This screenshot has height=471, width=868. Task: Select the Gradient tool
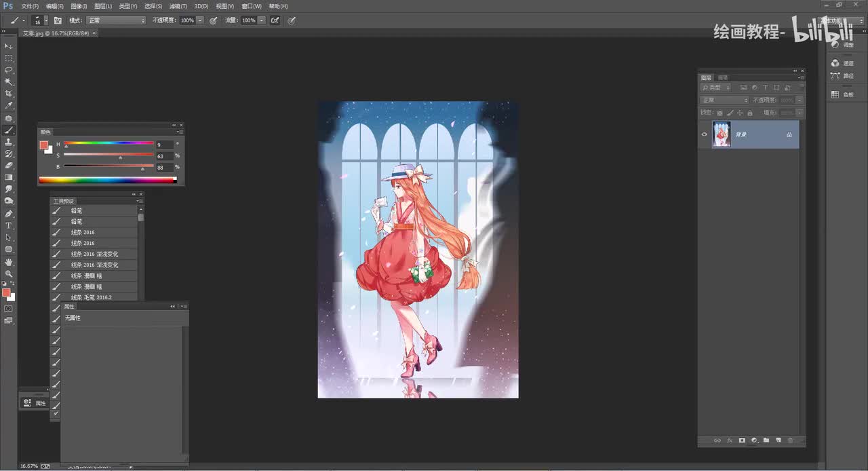[9, 177]
